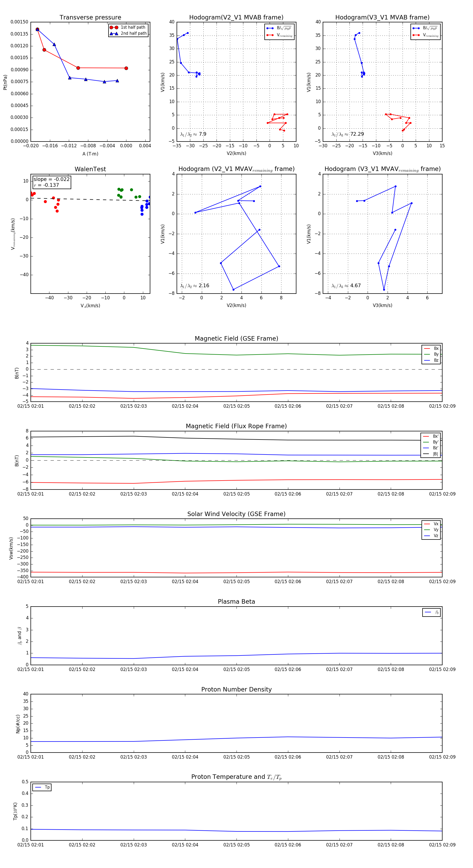This screenshot has height=868, width=473.
Task: Select the "By'" legend entry
Action: (431, 442)
